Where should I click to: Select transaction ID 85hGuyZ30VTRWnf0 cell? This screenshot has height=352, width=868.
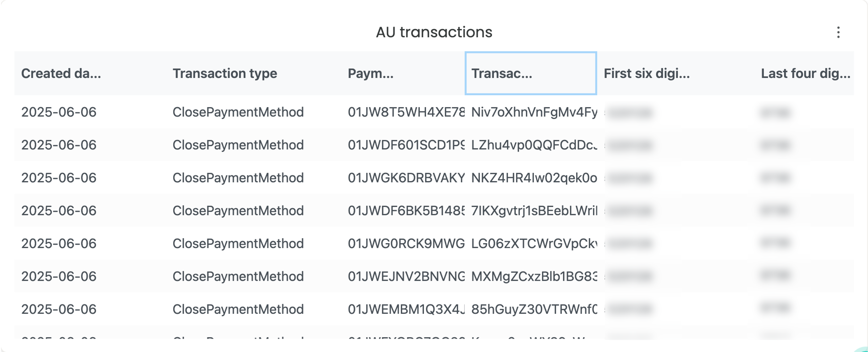click(x=534, y=309)
